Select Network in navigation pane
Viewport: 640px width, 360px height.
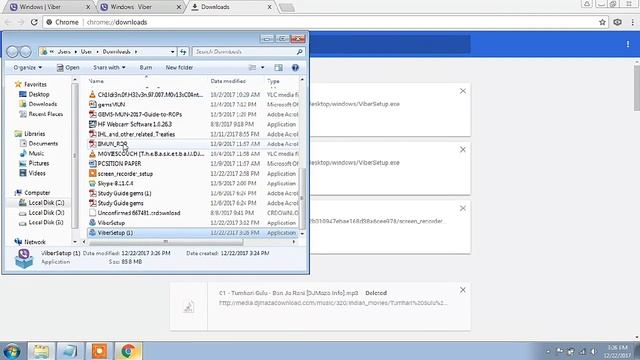point(35,242)
